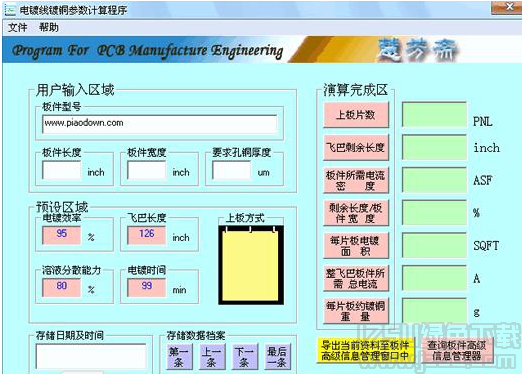Image resolution: width=522 pixels, height=374 pixels.
Task: Open the 帮助 menu
Action: tap(49, 27)
